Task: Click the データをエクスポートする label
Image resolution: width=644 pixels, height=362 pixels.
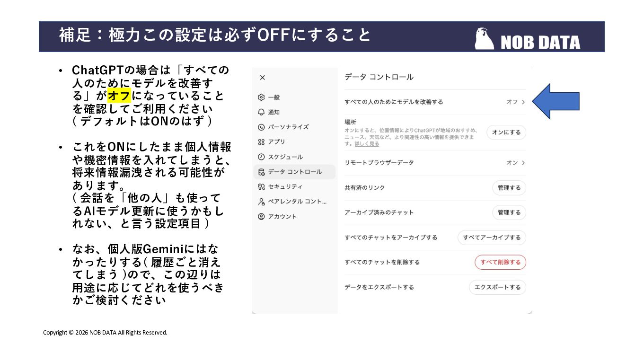Action: [x=379, y=287]
